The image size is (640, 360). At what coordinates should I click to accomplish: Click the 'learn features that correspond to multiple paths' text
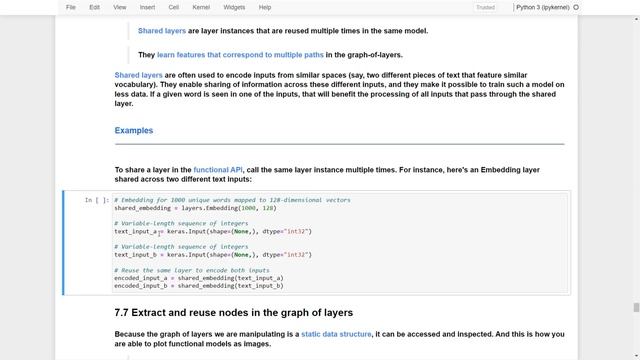pyautogui.click(x=240, y=55)
